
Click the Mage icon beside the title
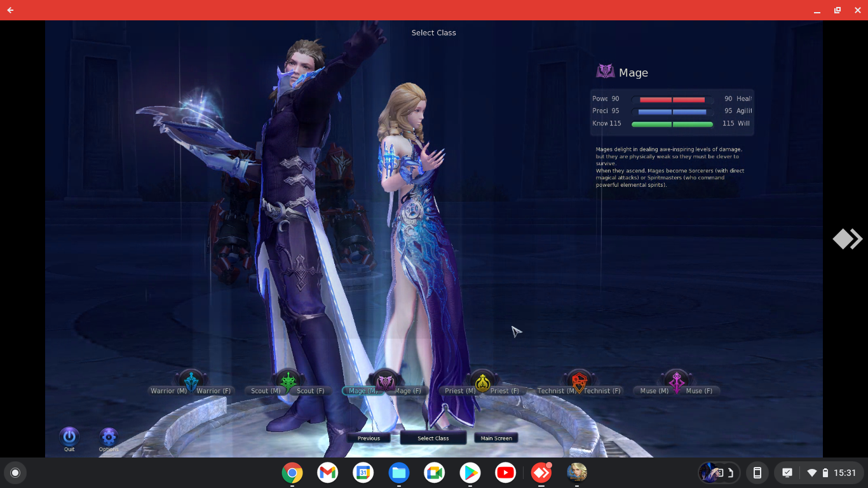pyautogui.click(x=606, y=72)
